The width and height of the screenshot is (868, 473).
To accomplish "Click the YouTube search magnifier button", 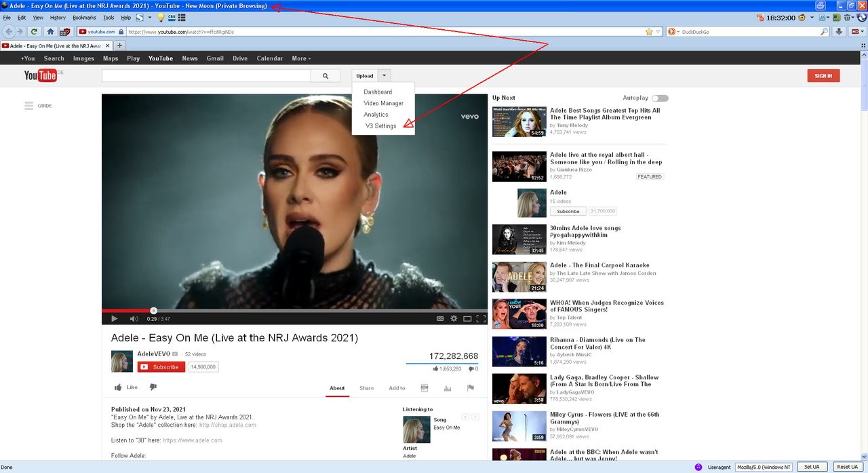I will tap(325, 76).
